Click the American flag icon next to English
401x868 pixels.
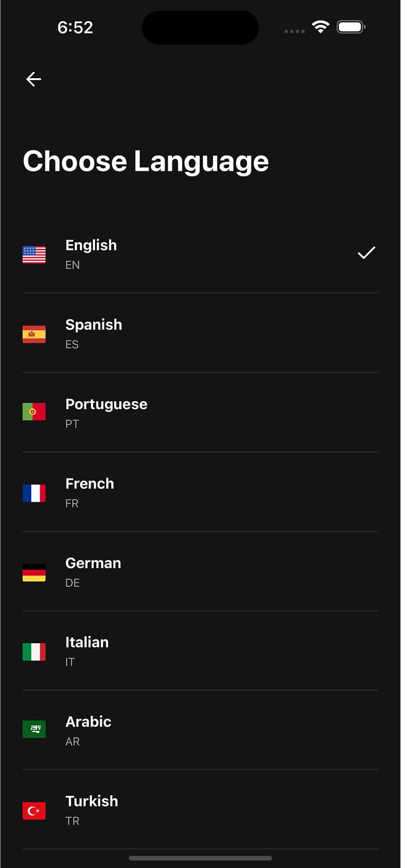pos(34,255)
